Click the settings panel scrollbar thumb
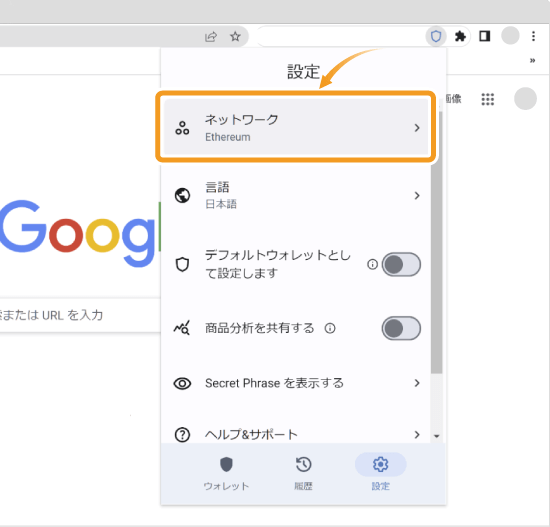Screen dimensions: 550x527 pos(436,242)
